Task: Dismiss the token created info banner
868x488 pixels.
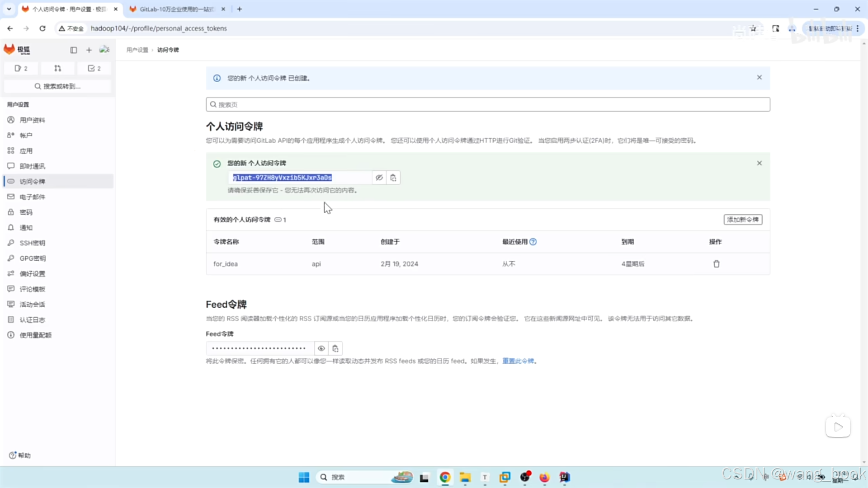Action: (x=759, y=77)
